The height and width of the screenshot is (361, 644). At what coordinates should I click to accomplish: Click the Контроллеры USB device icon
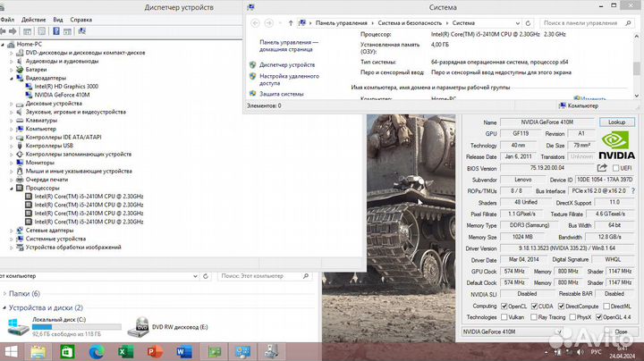point(20,146)
